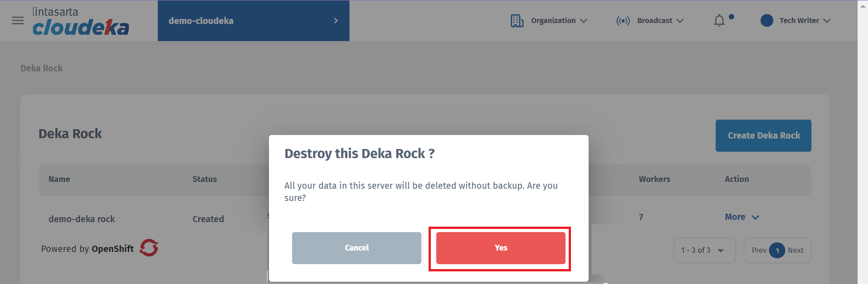Open the 1 - 3 of 3 rows selector
Screen dimensions: 868x284
click(x=704, y=251)
